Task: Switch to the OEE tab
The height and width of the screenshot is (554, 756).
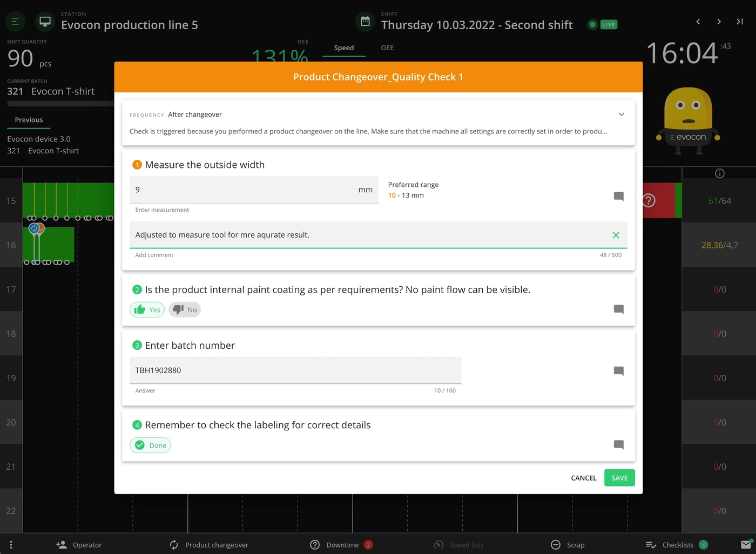Action: tap(387, 48)
